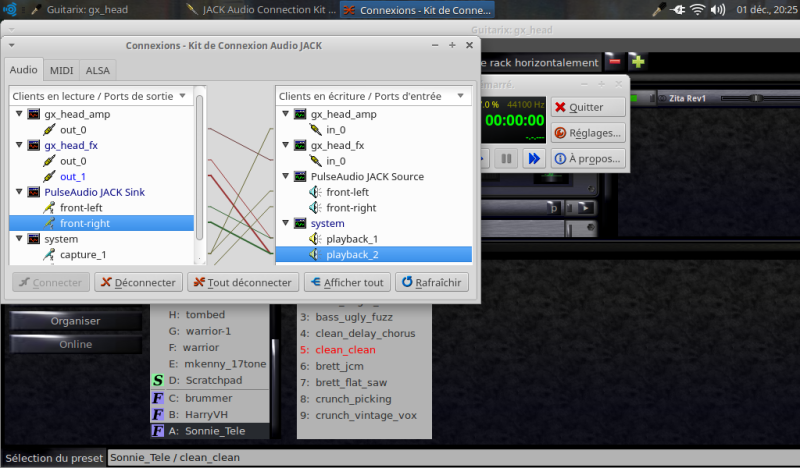Click the Afficher tout button

tap(347, 282)
